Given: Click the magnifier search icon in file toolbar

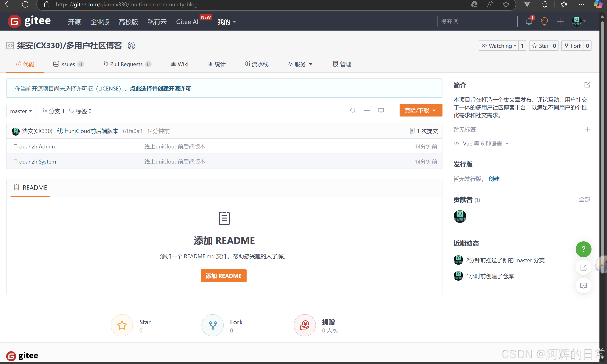Looking at the screenshot, I should [x=353, y=111].
